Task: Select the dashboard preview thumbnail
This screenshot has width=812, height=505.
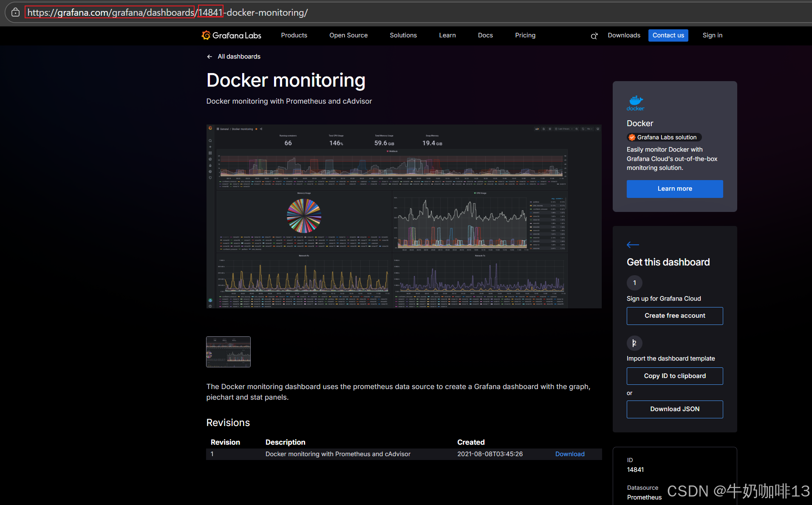Action: pyautogui.click(x=228, y=352)
